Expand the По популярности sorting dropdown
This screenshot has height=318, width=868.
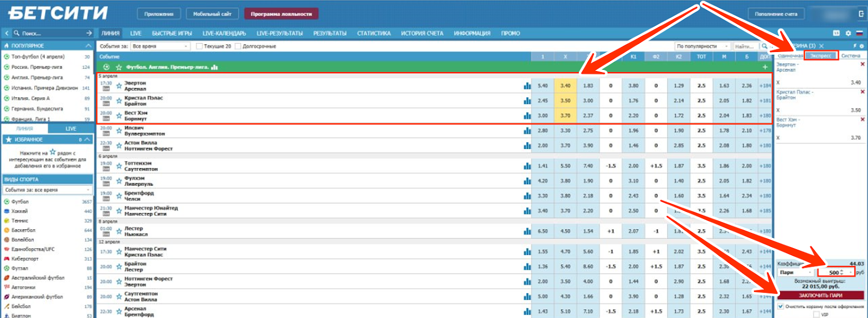click(x=702, y=46)
